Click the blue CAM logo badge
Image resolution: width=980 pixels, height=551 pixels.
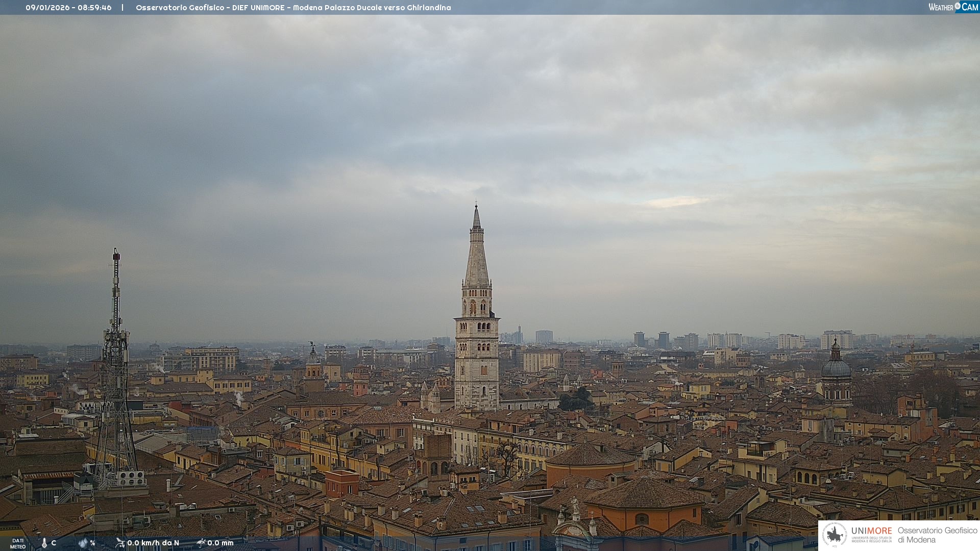coord(970,7)
